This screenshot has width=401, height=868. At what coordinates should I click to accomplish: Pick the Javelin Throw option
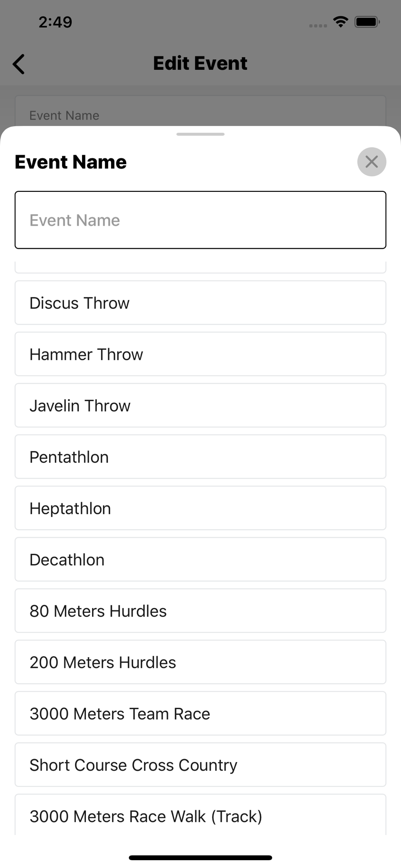click(200, 405)
